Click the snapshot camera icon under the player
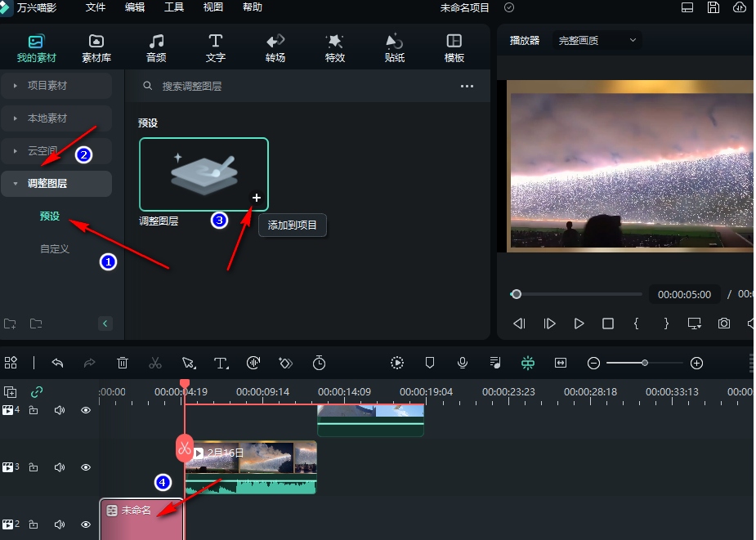This screenshot has width=756, height=540. point(724,324)
